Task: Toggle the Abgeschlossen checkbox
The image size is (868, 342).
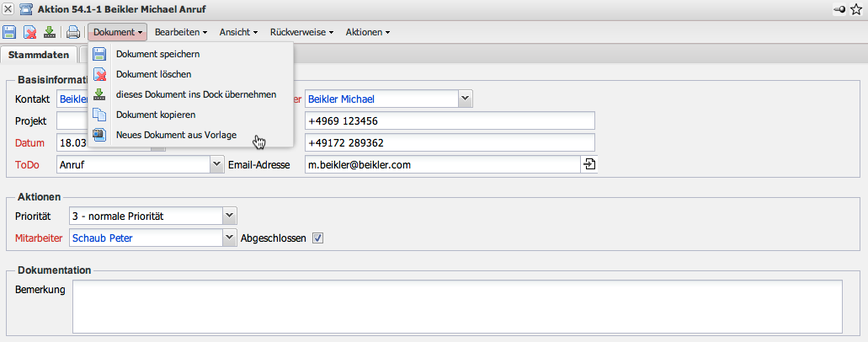Action: (x=317, y=238)
